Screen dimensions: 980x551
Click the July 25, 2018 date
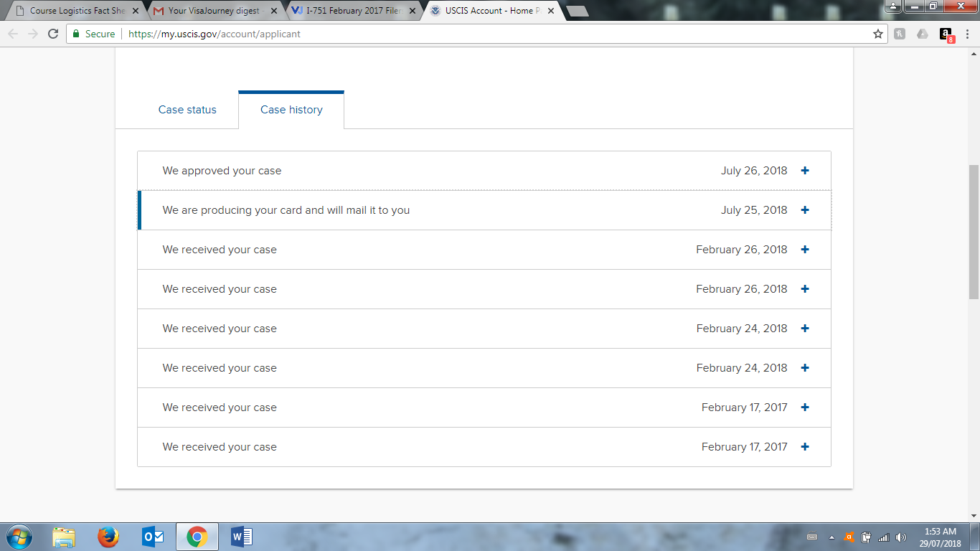click(x=754, y=210)
